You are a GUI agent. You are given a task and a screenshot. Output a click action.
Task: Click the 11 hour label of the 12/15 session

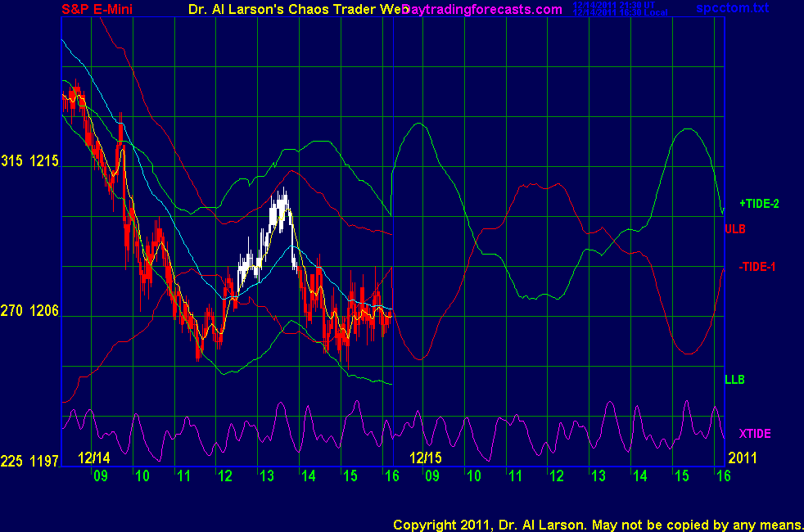515,476
